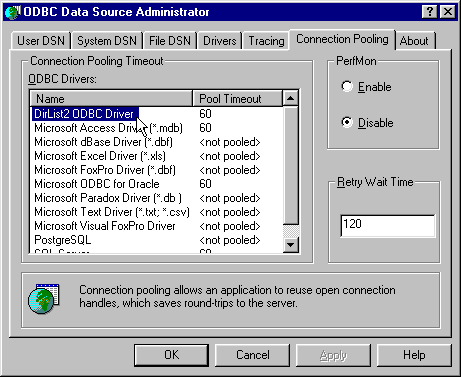Screen dimensions: 461x377
Task: Select the Disable PerfMon radio button
Action: point(347,122)
